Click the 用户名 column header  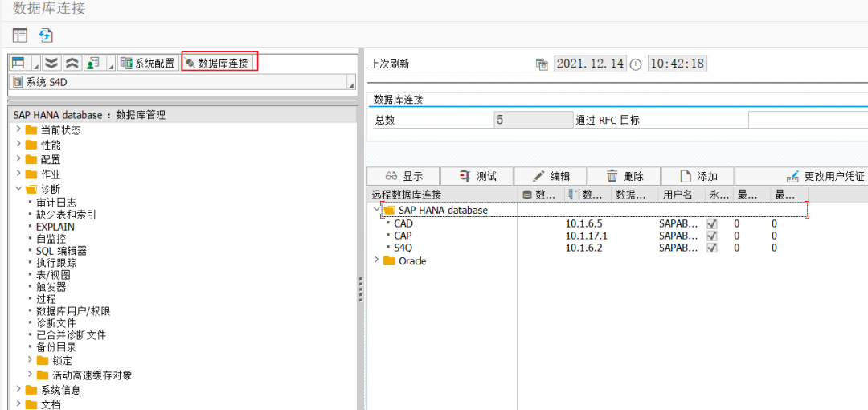680,195
